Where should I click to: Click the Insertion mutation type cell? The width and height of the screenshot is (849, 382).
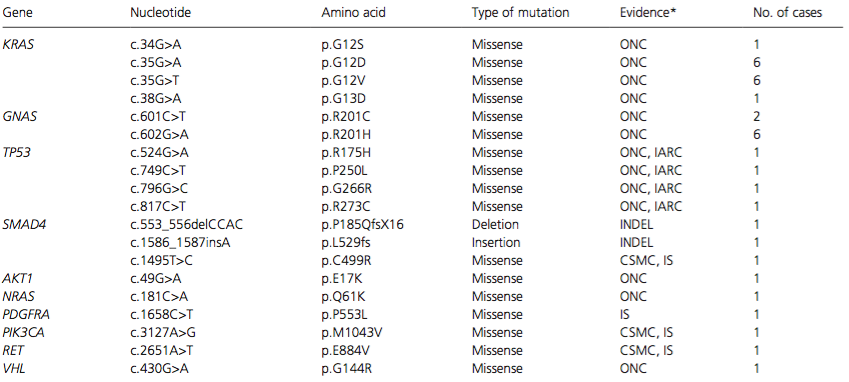point(496,242)
